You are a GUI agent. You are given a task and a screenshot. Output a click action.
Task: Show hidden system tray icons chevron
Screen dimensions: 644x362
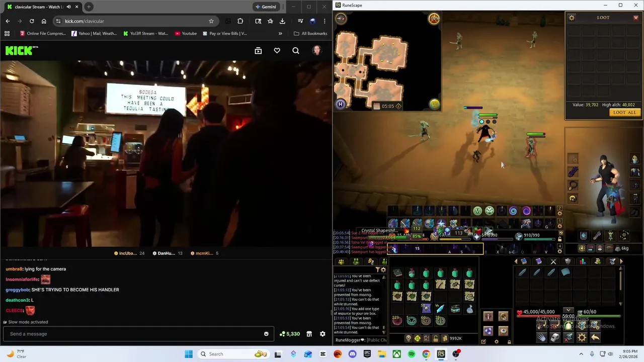coord(581,354)
